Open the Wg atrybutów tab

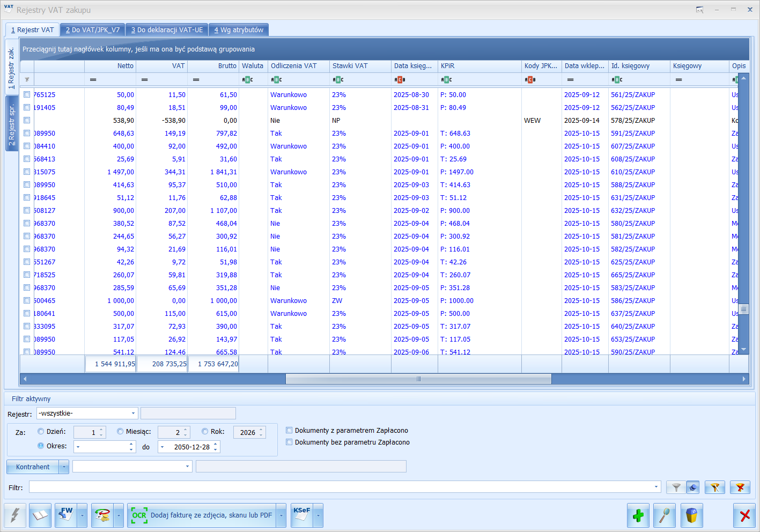239,30
